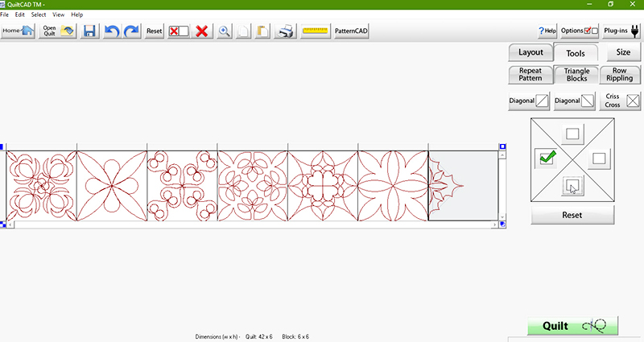Enable the bottom triangle checkbox

[x=572, y=185]
